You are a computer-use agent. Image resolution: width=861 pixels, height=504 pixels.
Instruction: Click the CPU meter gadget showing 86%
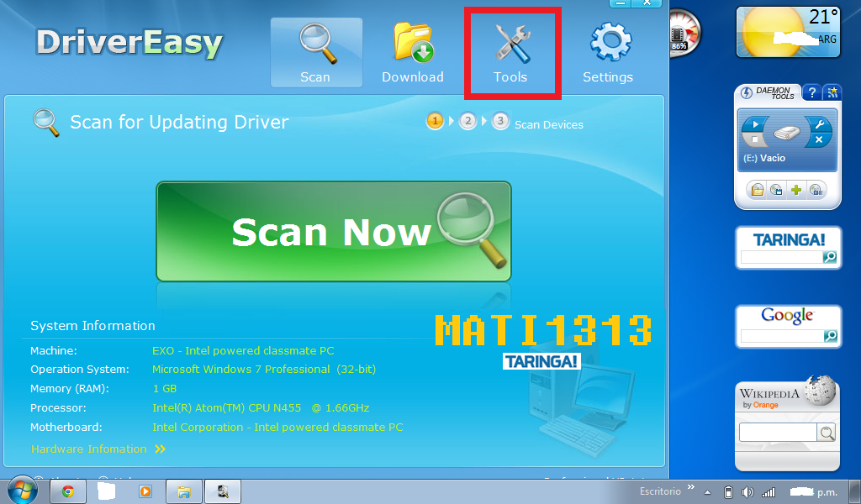pyautogui.click(x=684, y=33)
